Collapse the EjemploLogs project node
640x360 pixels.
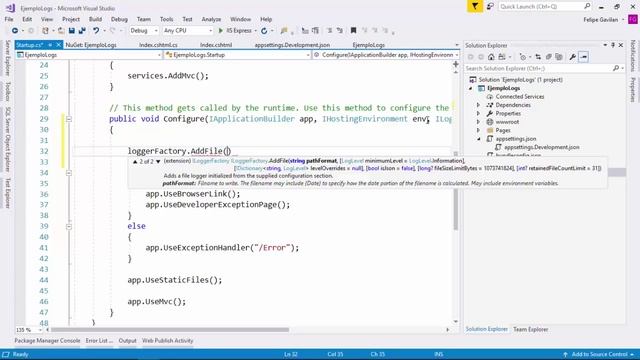pos(471,88)
